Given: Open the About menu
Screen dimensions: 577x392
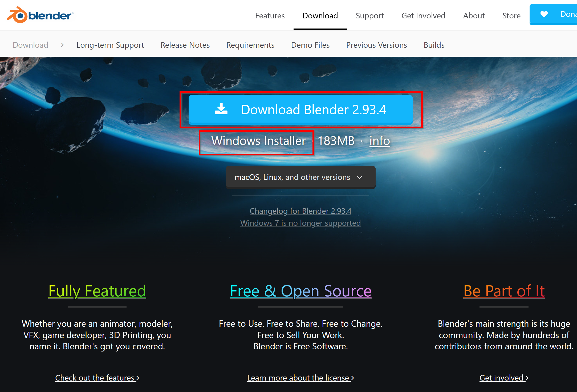Looking at the screenshot, I should tap(474, 16).
